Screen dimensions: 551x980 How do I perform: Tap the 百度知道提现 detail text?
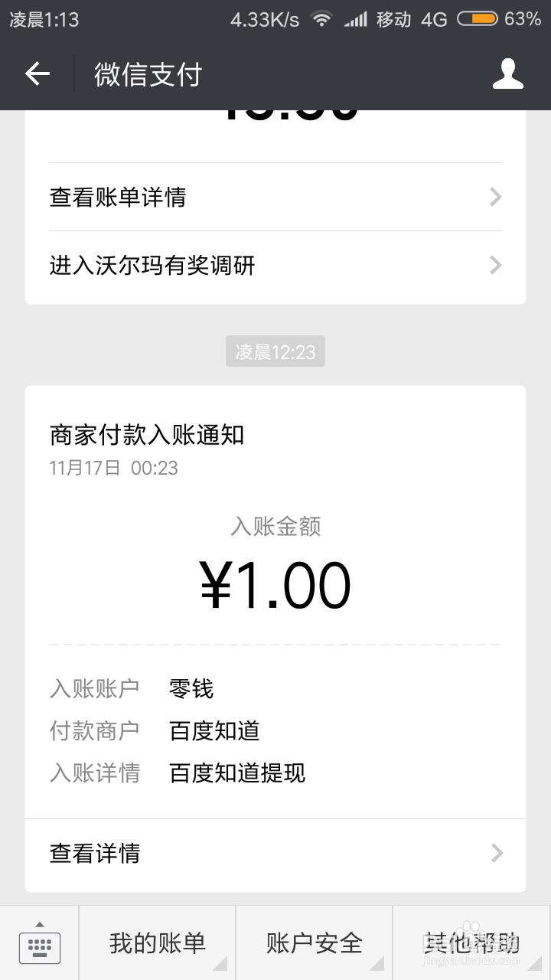(237, 773)
